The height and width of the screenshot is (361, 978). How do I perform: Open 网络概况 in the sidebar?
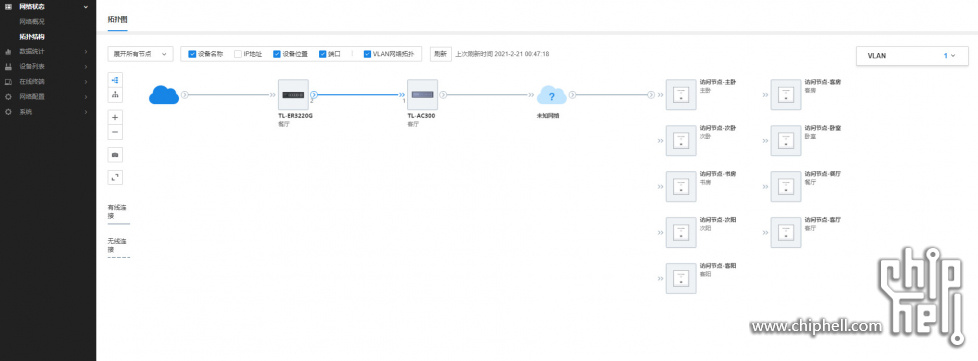32,21
